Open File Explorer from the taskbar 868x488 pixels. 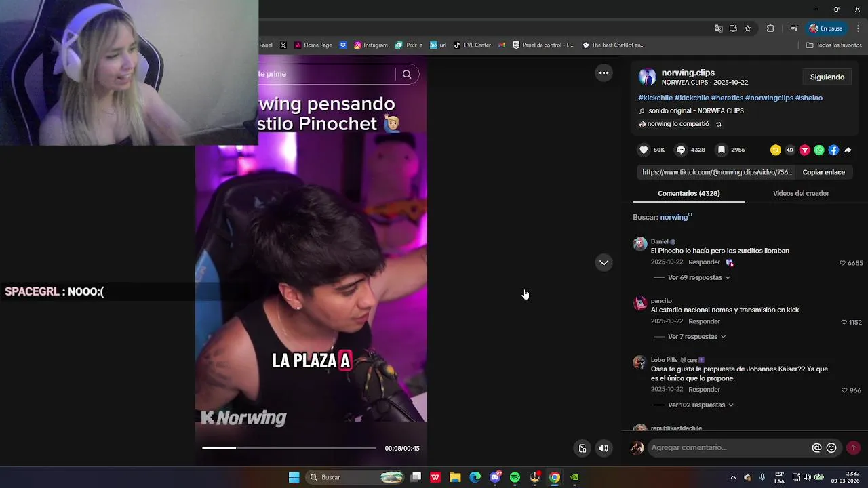[x=455, y=477]
